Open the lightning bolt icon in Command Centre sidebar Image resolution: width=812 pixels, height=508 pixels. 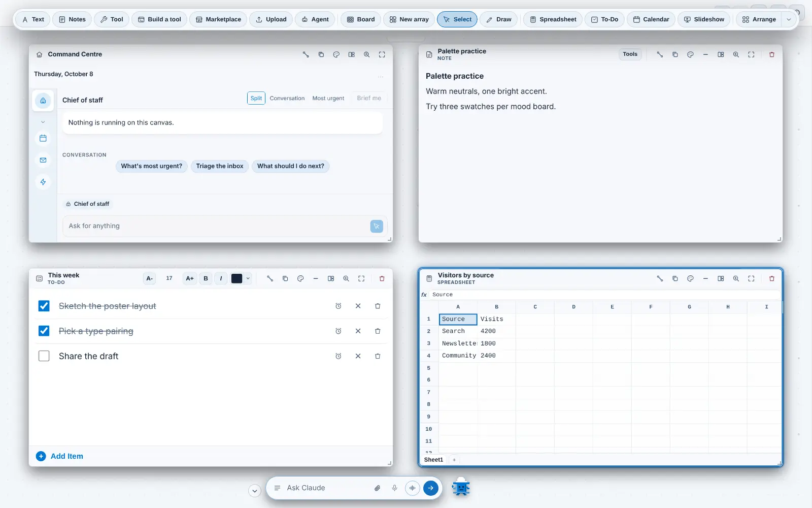[x=43, y=182]
